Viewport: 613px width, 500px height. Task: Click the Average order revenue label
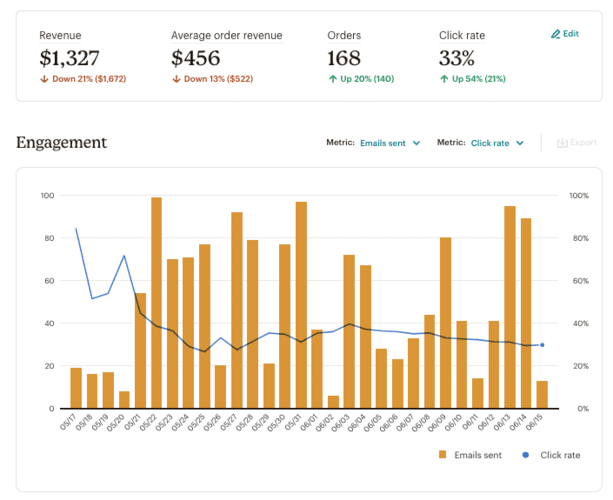(x=227, y=36)
